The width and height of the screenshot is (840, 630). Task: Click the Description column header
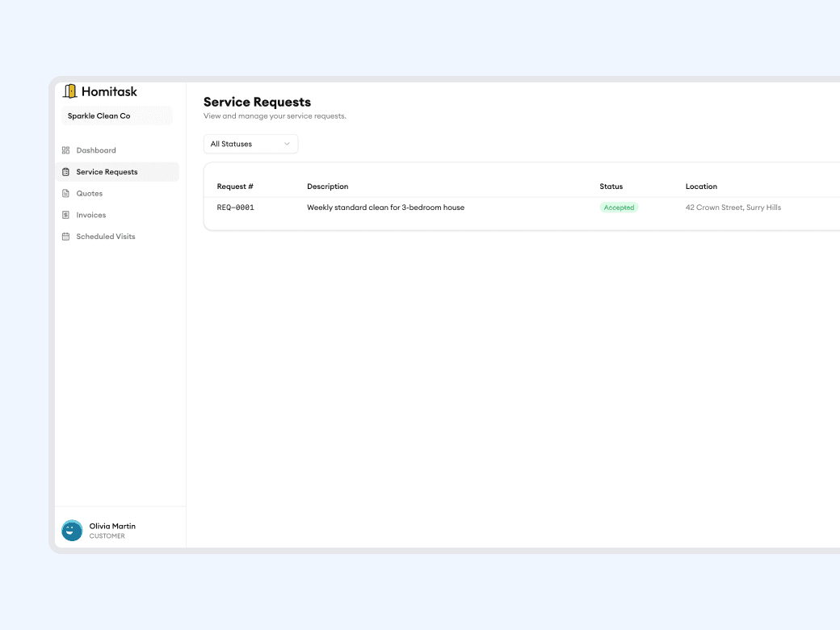tap(327, 186)
